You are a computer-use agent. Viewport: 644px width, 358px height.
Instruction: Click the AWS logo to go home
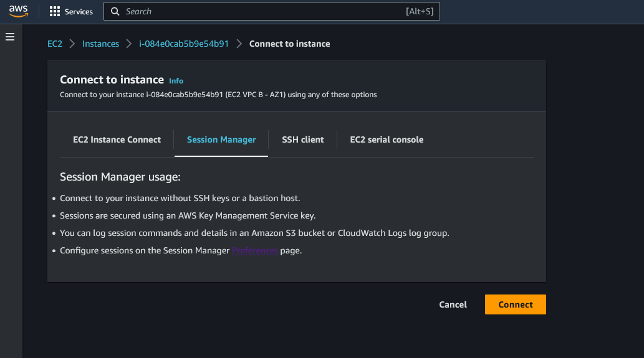(x=19, y=11)
